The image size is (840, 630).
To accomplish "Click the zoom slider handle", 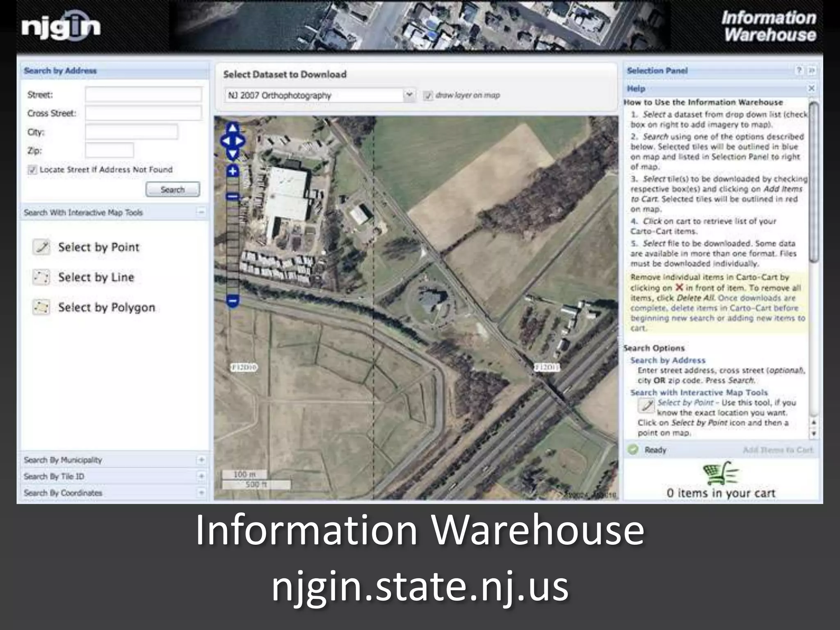I will [233, 197].
